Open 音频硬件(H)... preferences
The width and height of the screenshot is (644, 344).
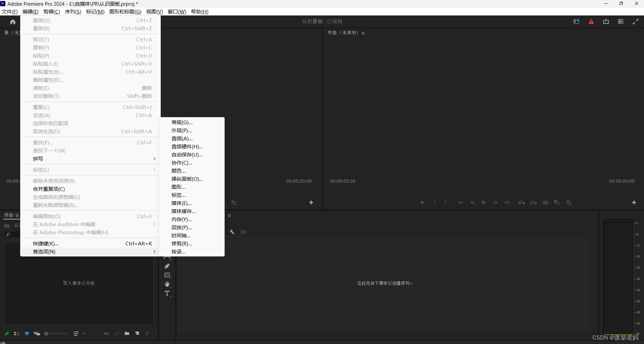click(192, 147)
